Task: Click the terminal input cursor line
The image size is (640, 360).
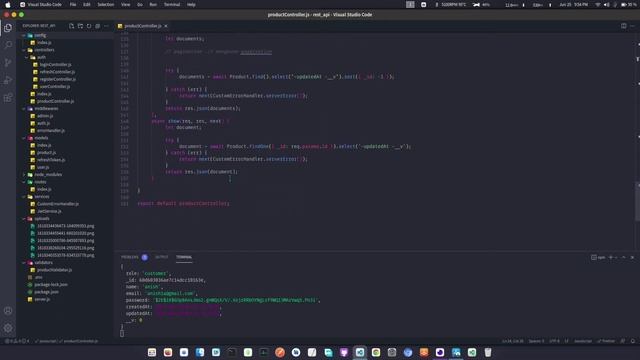Action: tap(122, 333)
